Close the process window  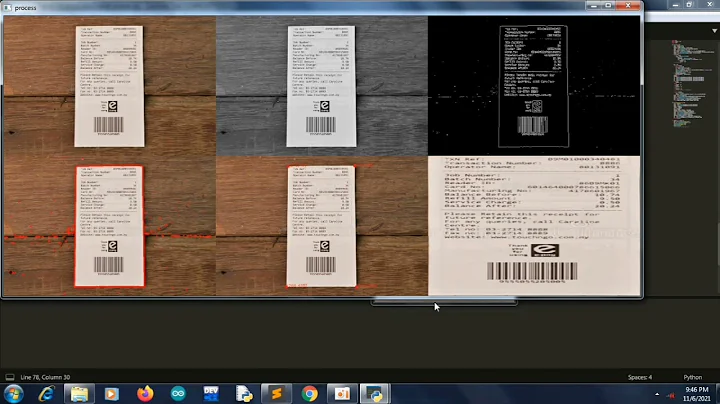pos(628,6)
